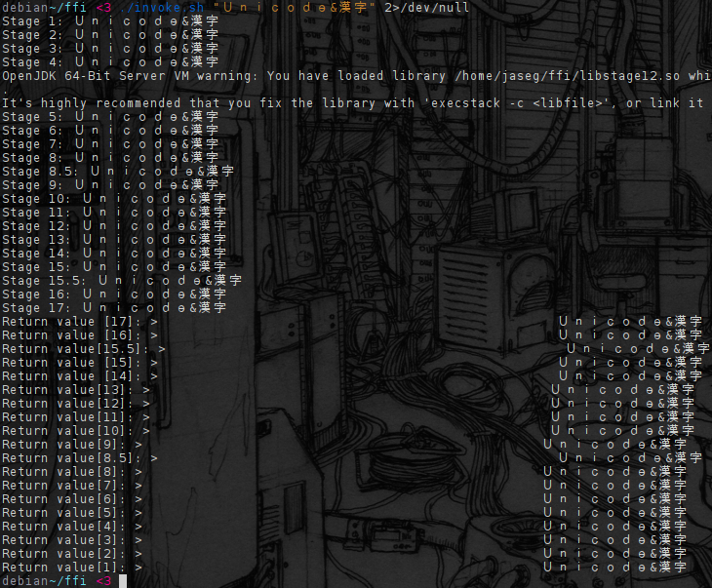The height and width of the screenshot is (588, 712).
Task: Click the "Return value[1]:" label
Action: coord(64,568)
